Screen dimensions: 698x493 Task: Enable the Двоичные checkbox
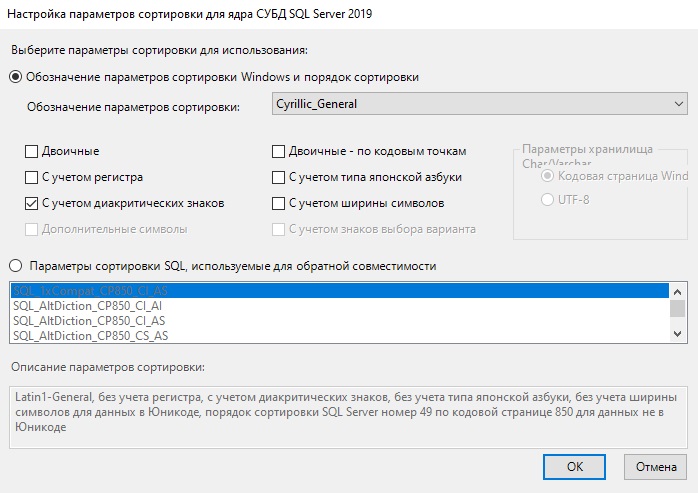(x=31, y=151)
